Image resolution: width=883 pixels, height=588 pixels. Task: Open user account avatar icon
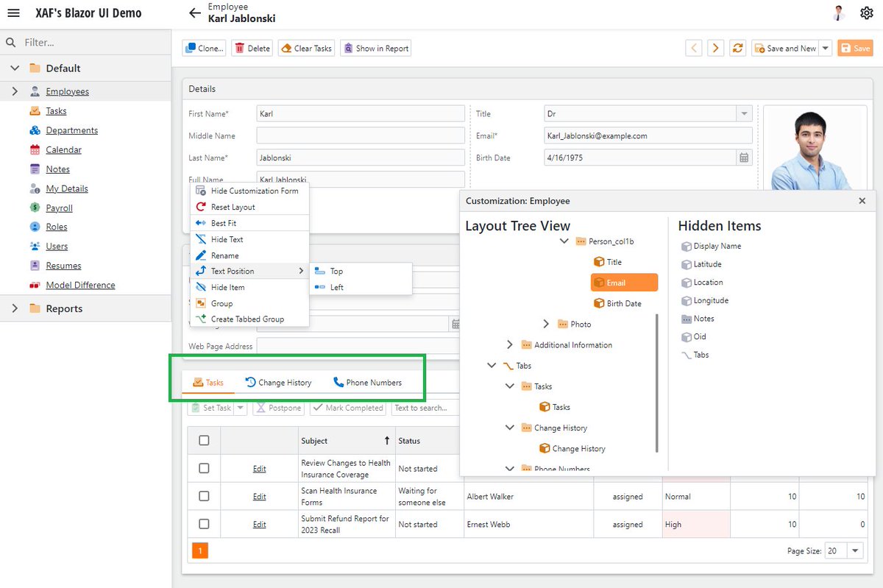tap(839, 13)
